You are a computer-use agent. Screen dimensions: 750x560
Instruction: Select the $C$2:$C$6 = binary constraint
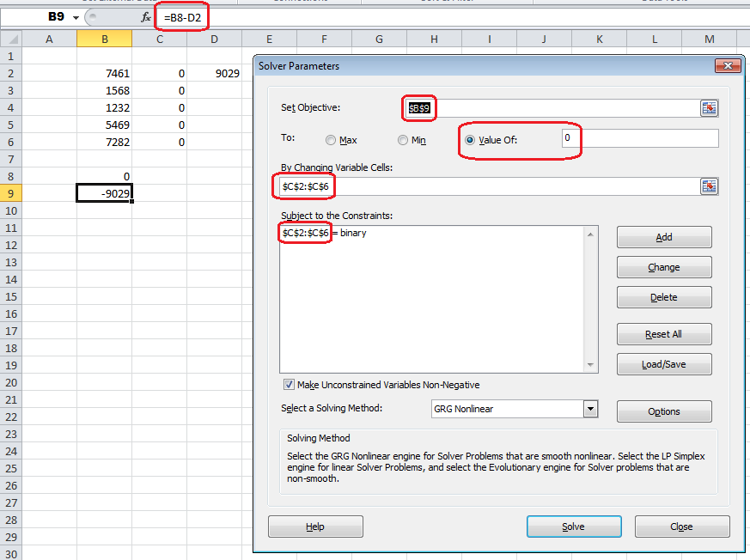point(324,233)
